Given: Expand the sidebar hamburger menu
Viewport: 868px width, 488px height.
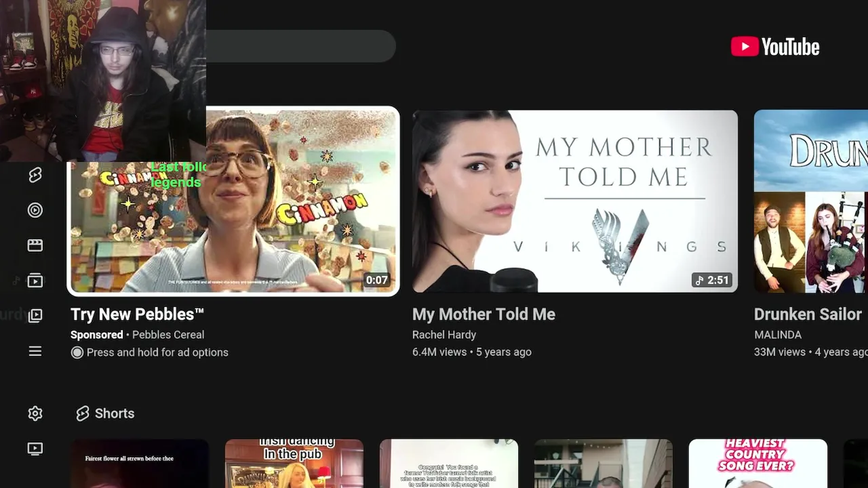Looking at the screenshot, I should pos(35,351).
